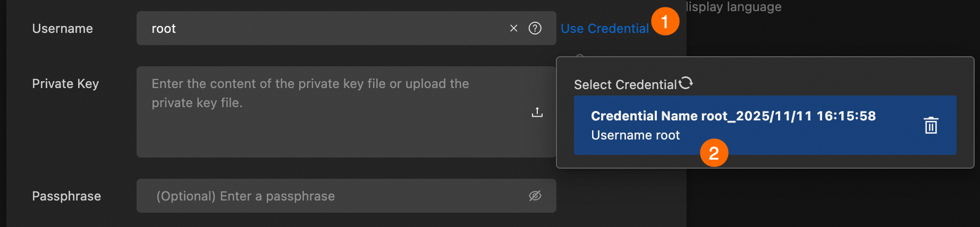Click the Private Key field label
980x227 pixels.
coord(65,84)
